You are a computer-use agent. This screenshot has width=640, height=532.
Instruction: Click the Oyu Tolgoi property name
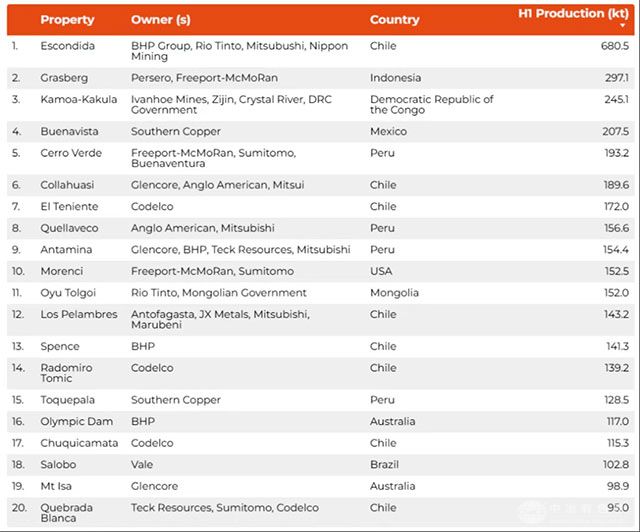[67, 293]
